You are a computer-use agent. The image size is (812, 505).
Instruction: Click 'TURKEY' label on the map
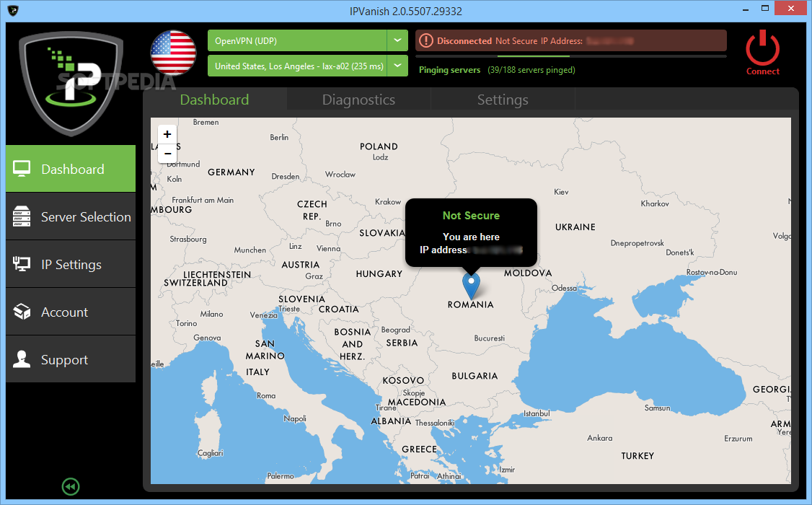click(x=637, y=456)
